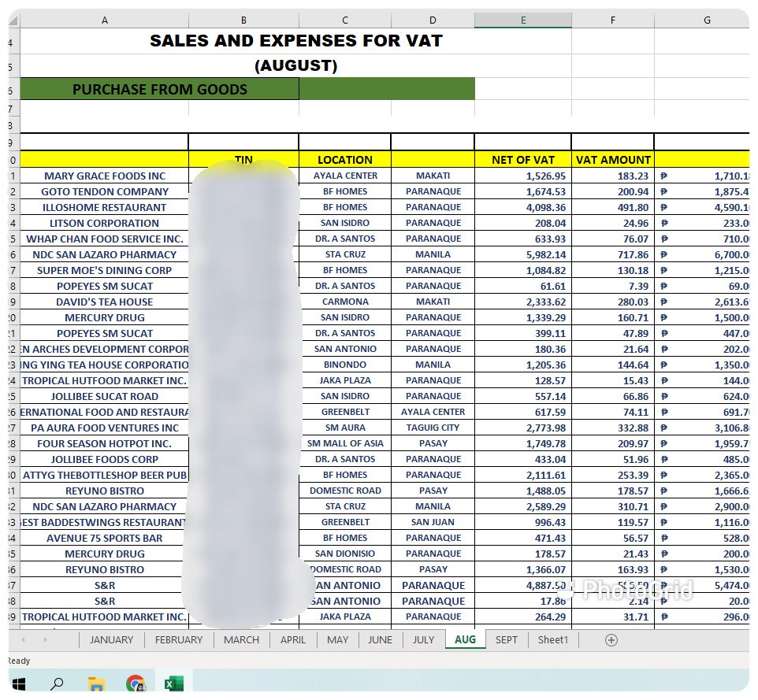Open the MARCH sheet tab
The height and width of the screenshot is (700, 758).
click(x=241, y=640)
